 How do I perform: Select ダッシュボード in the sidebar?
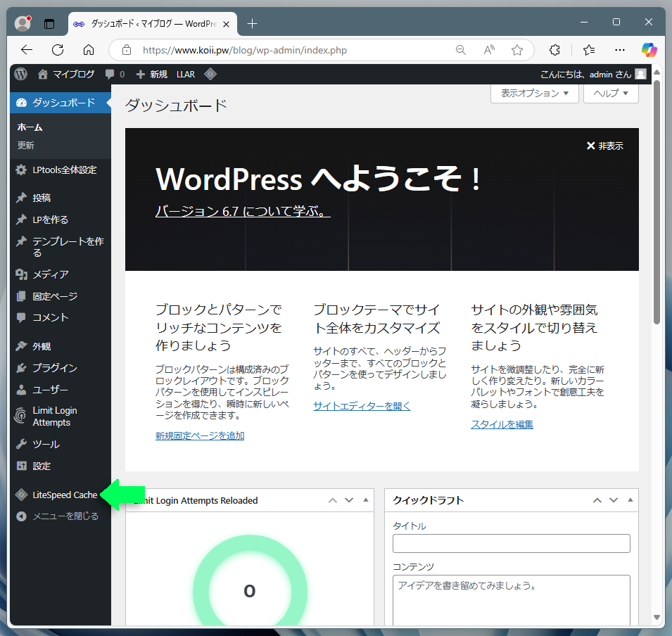coord(61,103)
